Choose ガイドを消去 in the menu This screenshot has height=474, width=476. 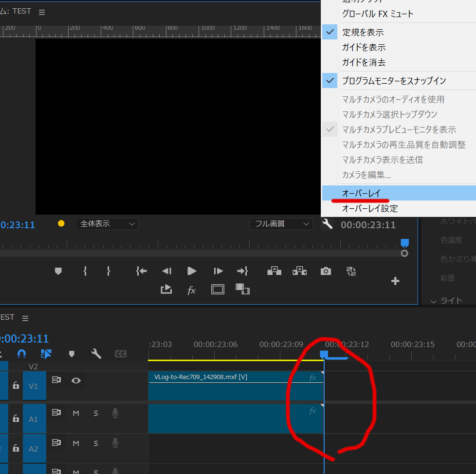tap(399, 62)
